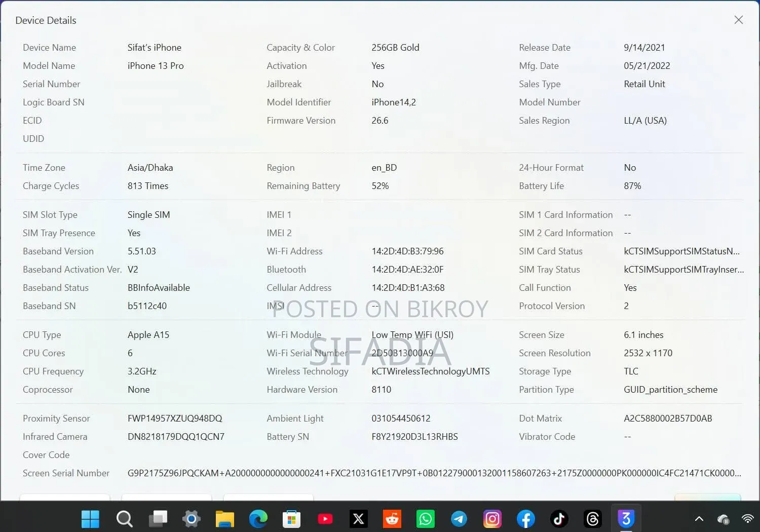
Task: Close the Device Details dialog
Action: (739, 20)
